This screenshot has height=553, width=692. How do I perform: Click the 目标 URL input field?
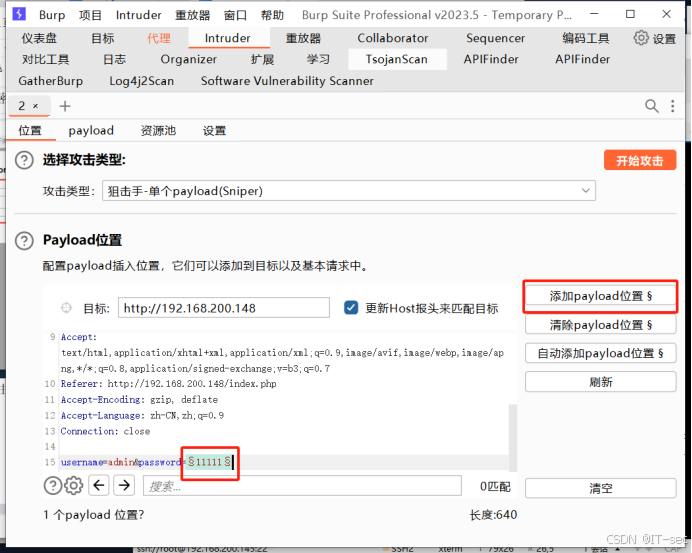224,308
